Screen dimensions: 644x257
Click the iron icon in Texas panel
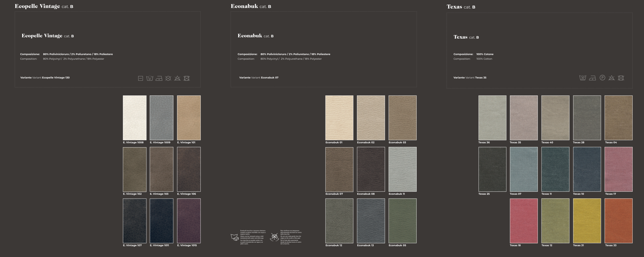pyautogui.click(x=592, y=78)
